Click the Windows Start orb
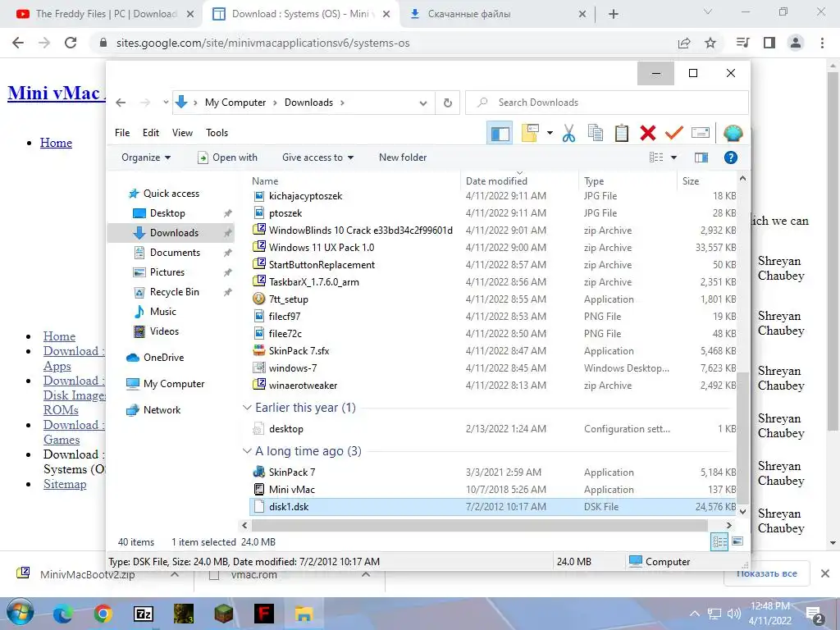The width and height of the screenshot is (840, 630). tap(20, 612)
